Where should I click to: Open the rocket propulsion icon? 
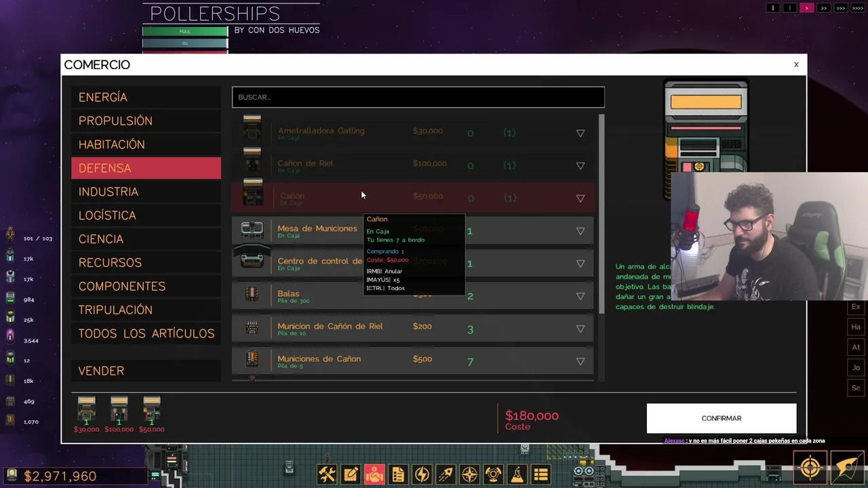tap(446, 474)
